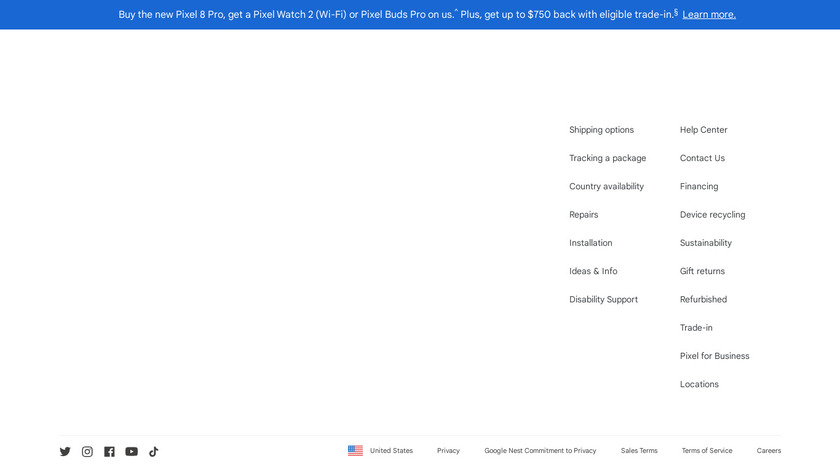This screenshot has height=472, width=840.
Task: Visit the Help Center link
Action: tap(703, 130)
